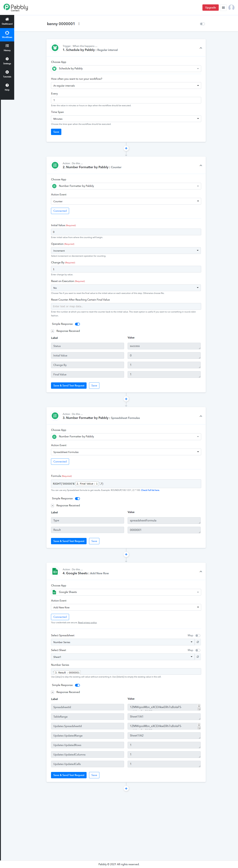Open three-dot menu beside kenny 0000001
This screenshot has height=868, width=238.
79,24
